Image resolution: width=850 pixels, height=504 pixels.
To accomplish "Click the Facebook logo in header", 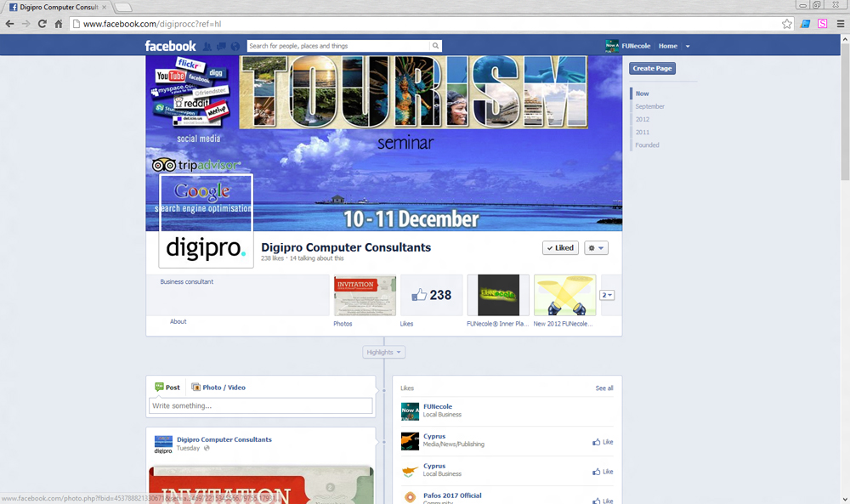I will [x=170, y=46].
